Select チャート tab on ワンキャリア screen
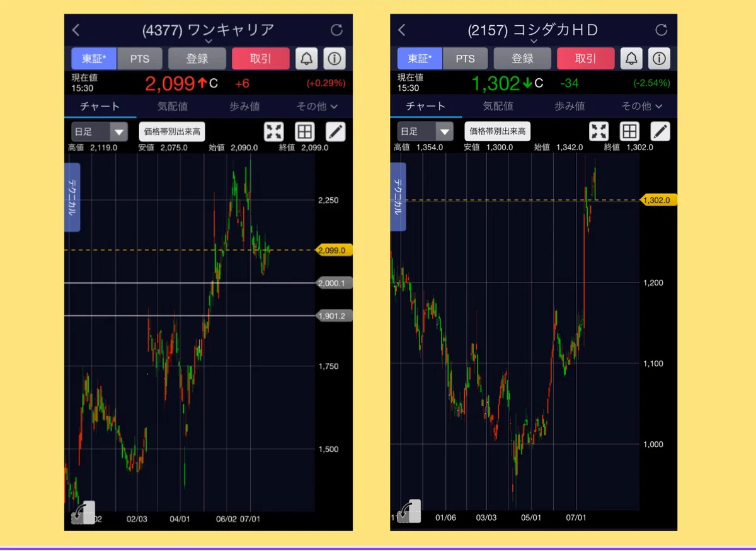Screen dimensions: 756x551 tap(100, 107)
